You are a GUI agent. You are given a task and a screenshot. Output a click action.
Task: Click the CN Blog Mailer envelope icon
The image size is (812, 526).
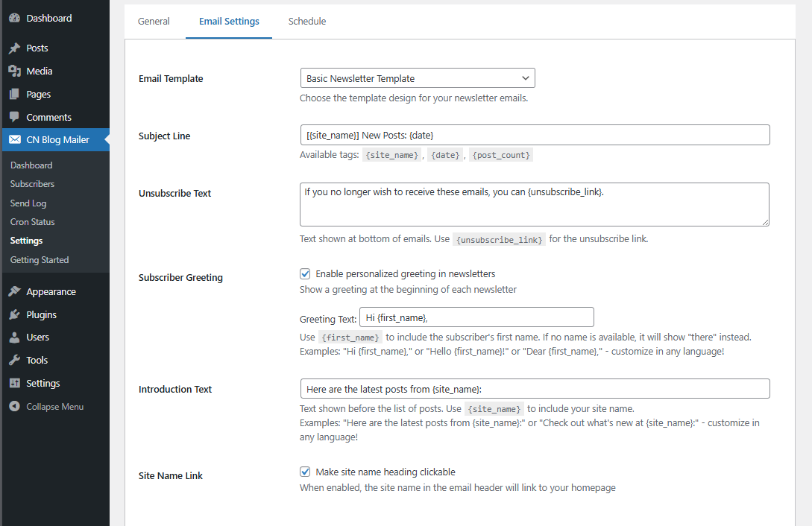tap(15, 139)
